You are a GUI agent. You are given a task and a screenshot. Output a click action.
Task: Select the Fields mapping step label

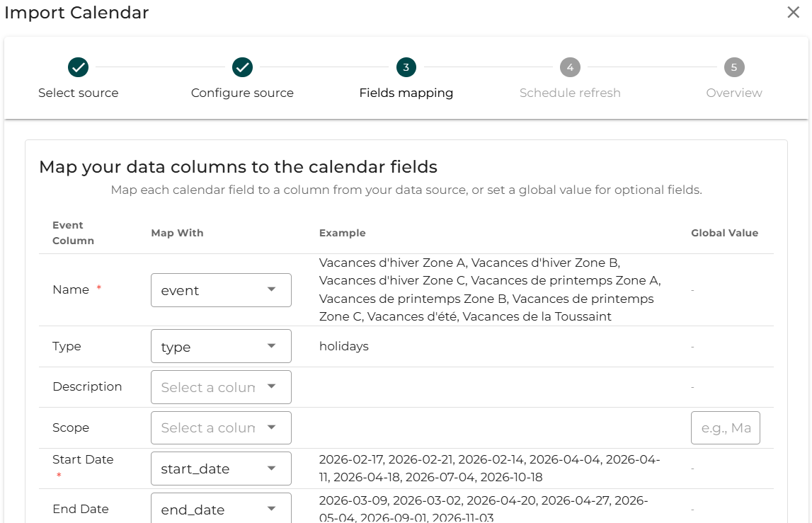point(406,93)
